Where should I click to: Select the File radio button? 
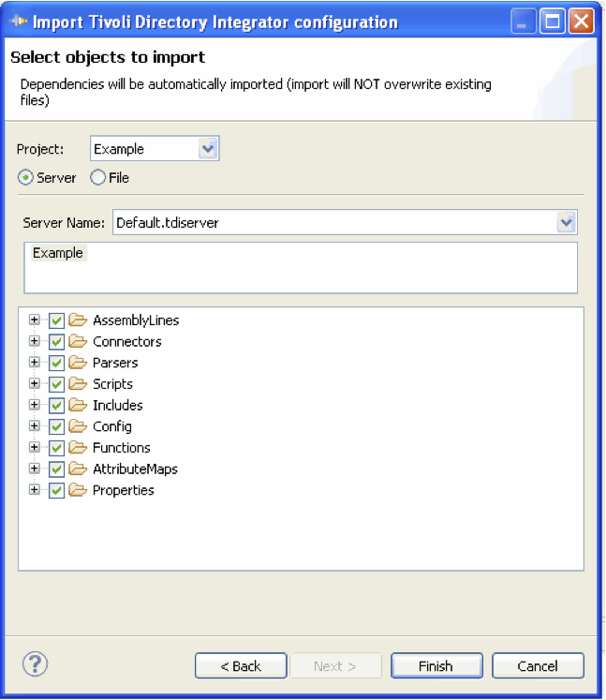[x=97, y=177]
